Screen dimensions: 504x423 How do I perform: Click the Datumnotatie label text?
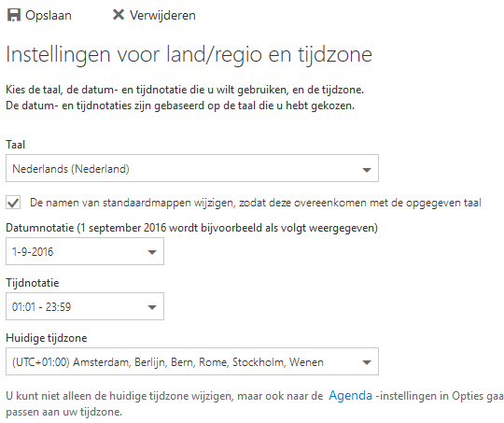[x=40, y=228]
